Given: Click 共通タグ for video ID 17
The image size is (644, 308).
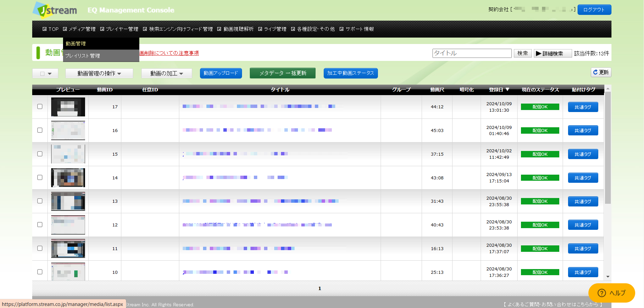Looking at the screenshot, I should click(583, 107).
